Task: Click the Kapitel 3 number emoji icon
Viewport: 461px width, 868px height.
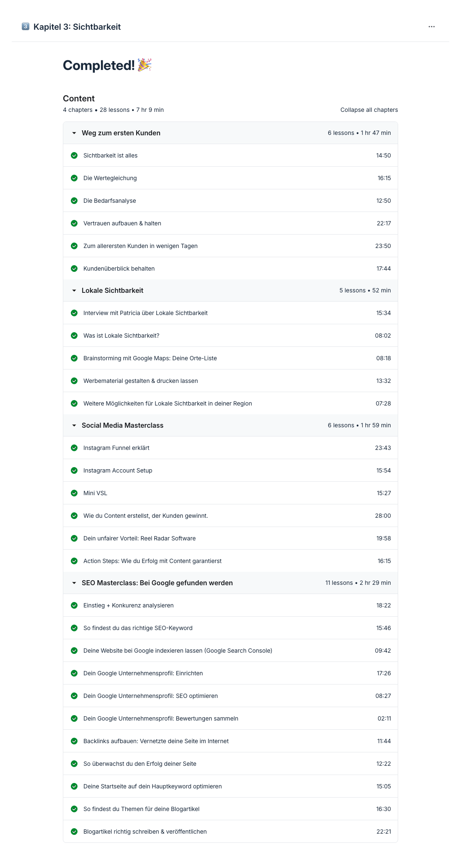Action: [x=26, y=27]
